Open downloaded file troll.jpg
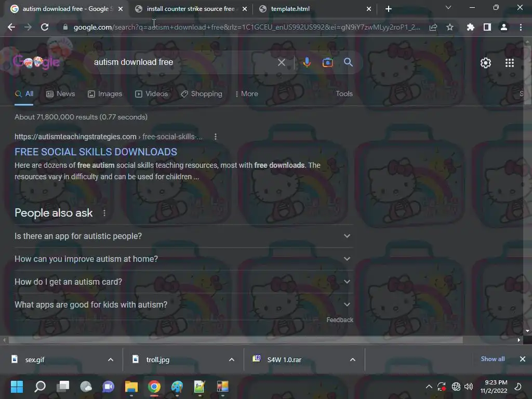532x399 pixels. pyautogui.click(x=158, y=360)
